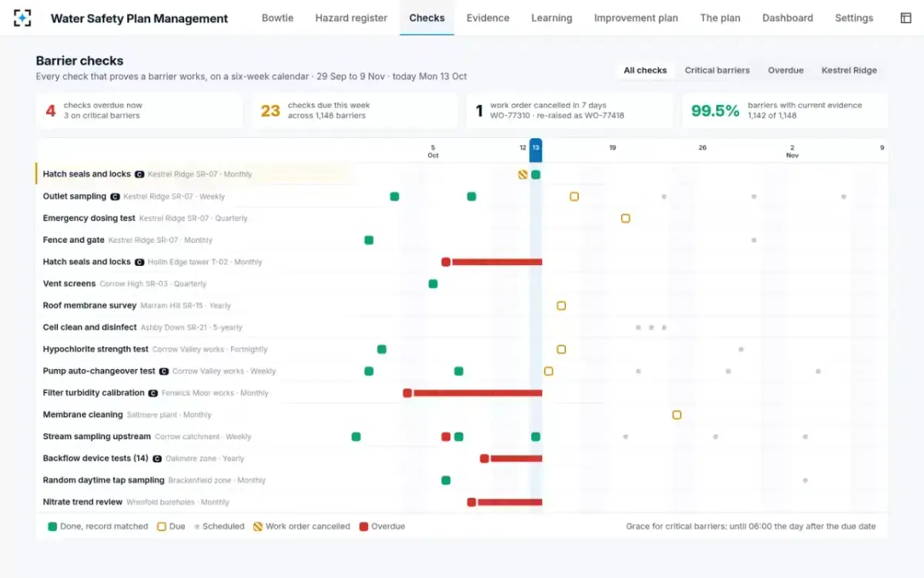The height and width of the screenshot is (578, 924).
Task: Open the due marker for Outlet sampling
Action: click(574, 197)
